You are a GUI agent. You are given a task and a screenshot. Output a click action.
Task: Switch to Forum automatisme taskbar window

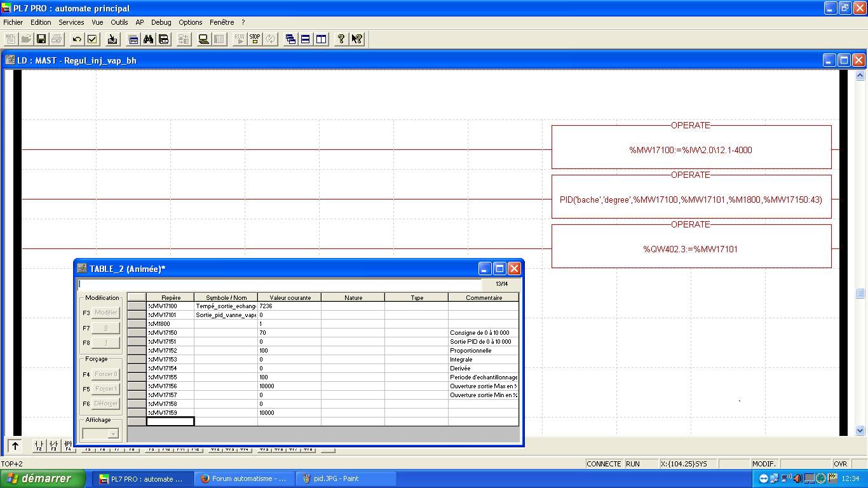[244, 478]
